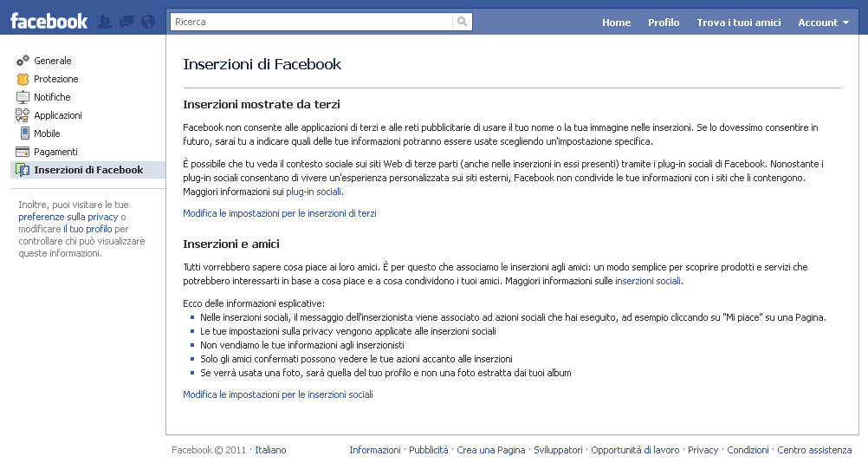
Task: Go to Home in top navigation
Action: pos(616,23)
